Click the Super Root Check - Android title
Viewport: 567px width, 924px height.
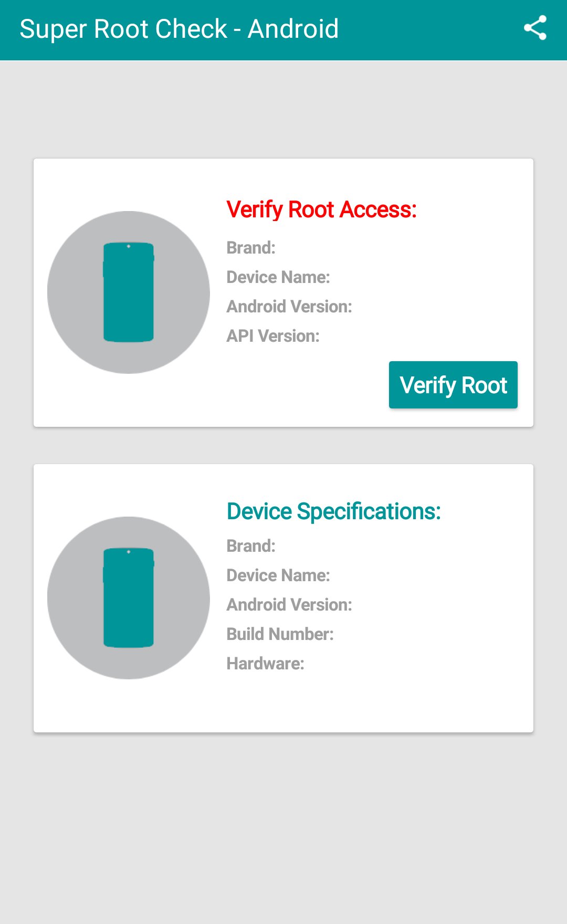(179, 29)
